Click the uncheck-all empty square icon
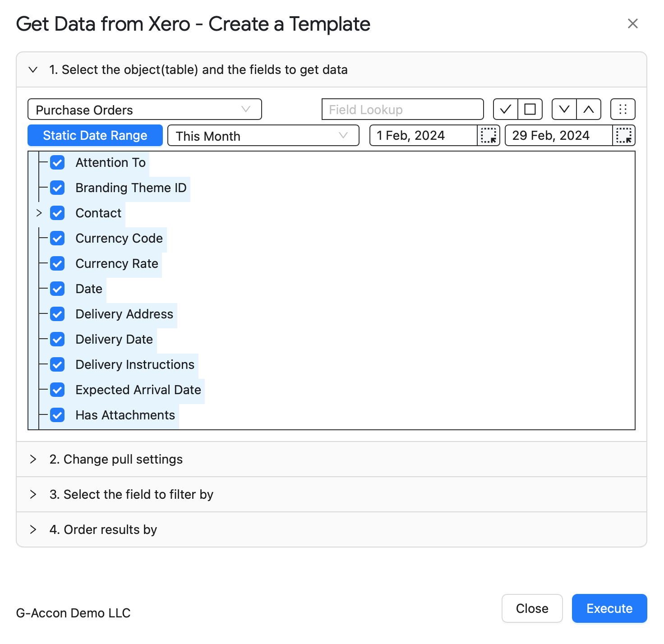The image size is (664, 644). [x=530, y=109]
